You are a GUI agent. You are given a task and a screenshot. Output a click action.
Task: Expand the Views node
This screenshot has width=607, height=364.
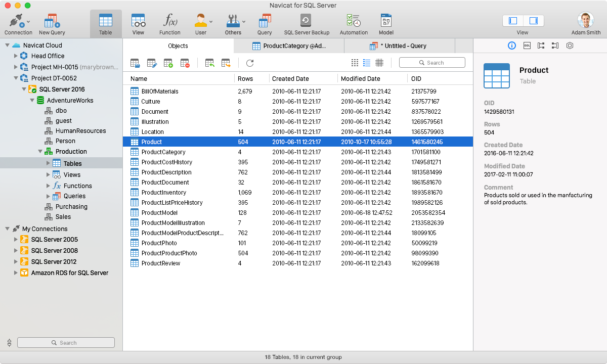[x=48, y=175]
